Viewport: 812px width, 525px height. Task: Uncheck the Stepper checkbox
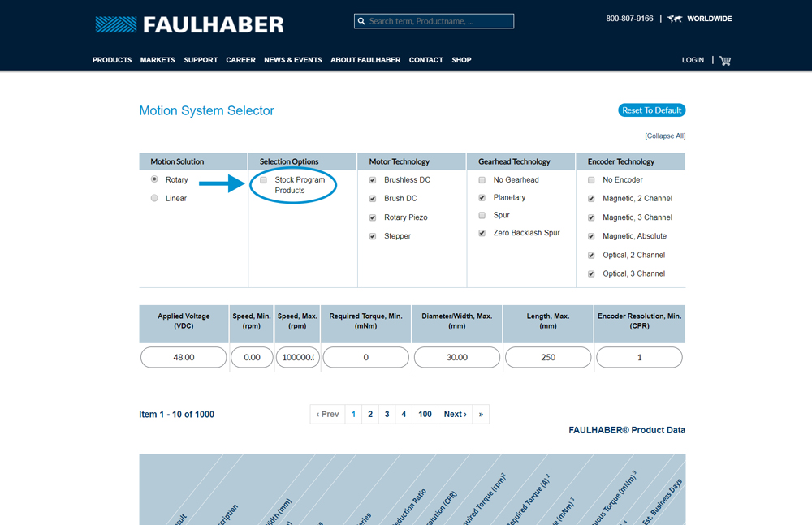pos(373,236)
